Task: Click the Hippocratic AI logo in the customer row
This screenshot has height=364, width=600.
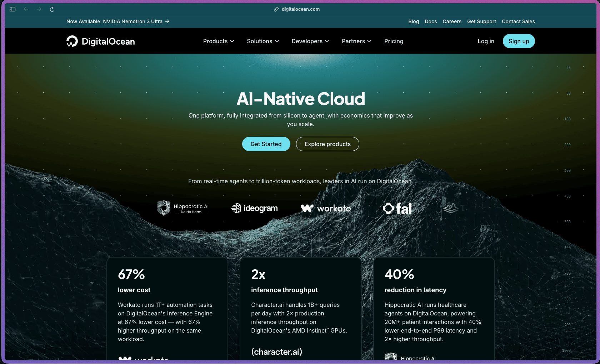Action: point(183,208)
